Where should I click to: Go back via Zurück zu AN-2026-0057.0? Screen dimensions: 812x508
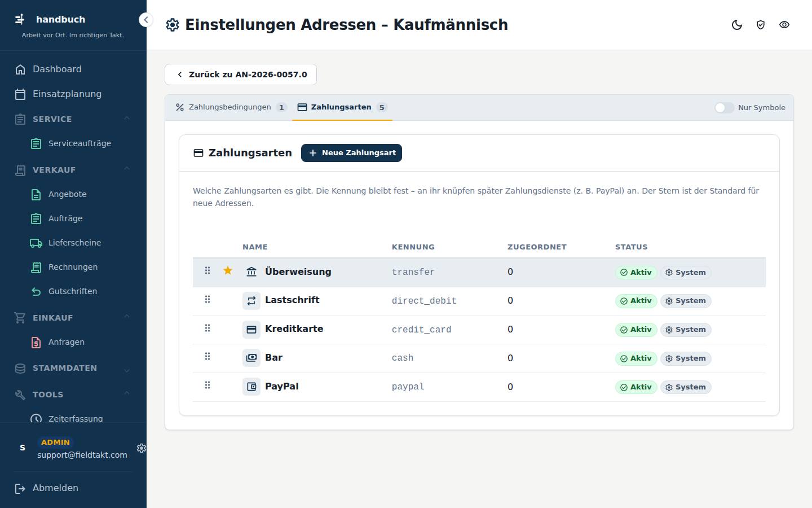[x=241, y=75]
